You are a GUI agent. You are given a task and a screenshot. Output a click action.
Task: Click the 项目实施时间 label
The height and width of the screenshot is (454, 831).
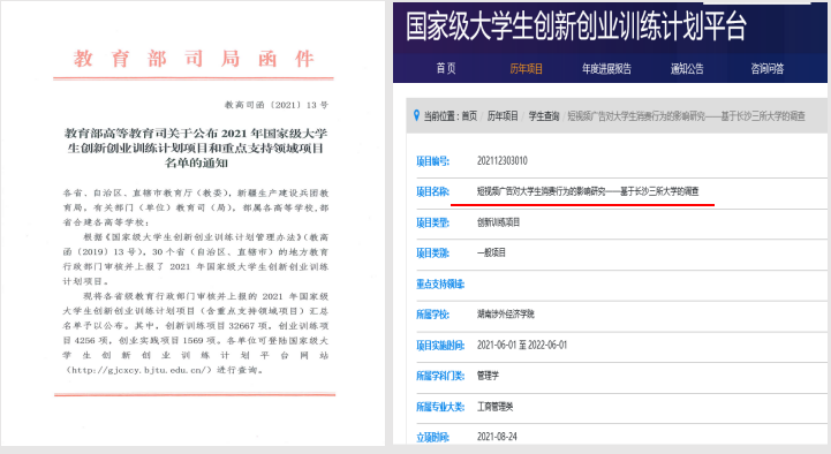pos(440,345)
